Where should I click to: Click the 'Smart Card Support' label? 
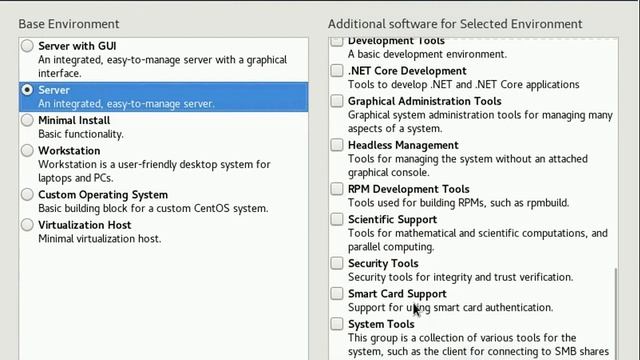[x=397, y=293]
